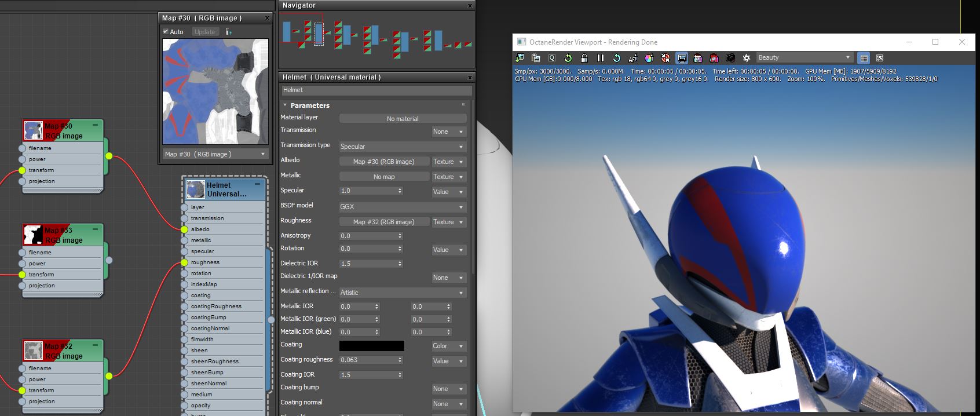Toggle the highlighted list/statistics icon

click(x=864, y=58)
